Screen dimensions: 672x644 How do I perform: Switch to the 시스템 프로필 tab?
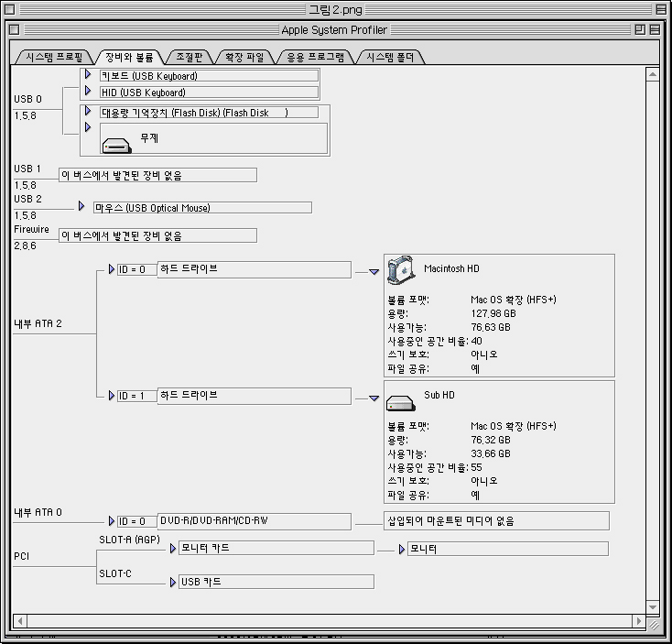click(54, 57)
